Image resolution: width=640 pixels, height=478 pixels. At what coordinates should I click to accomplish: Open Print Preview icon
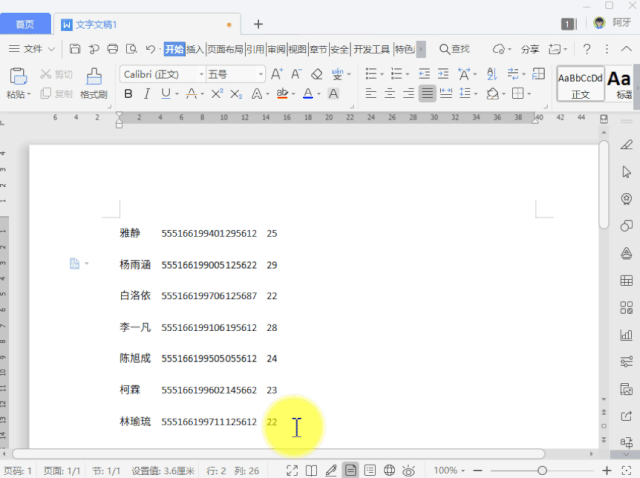click(131, 49)
